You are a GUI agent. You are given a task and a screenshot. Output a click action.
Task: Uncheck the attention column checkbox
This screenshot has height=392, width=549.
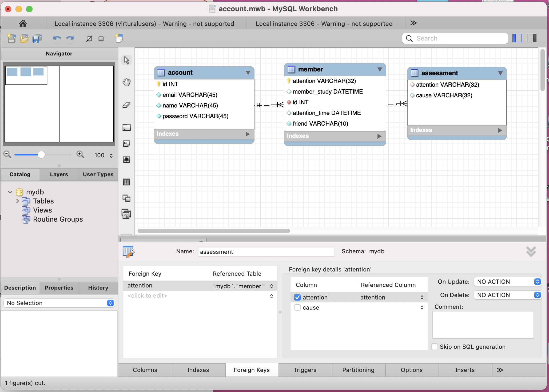click(297, 297)
